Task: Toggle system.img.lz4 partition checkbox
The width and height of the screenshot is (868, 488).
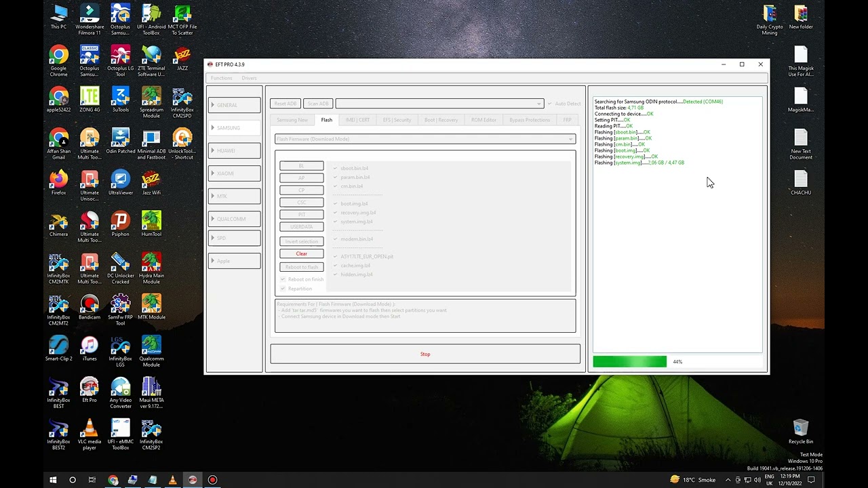Action: (x=335, y=221)
